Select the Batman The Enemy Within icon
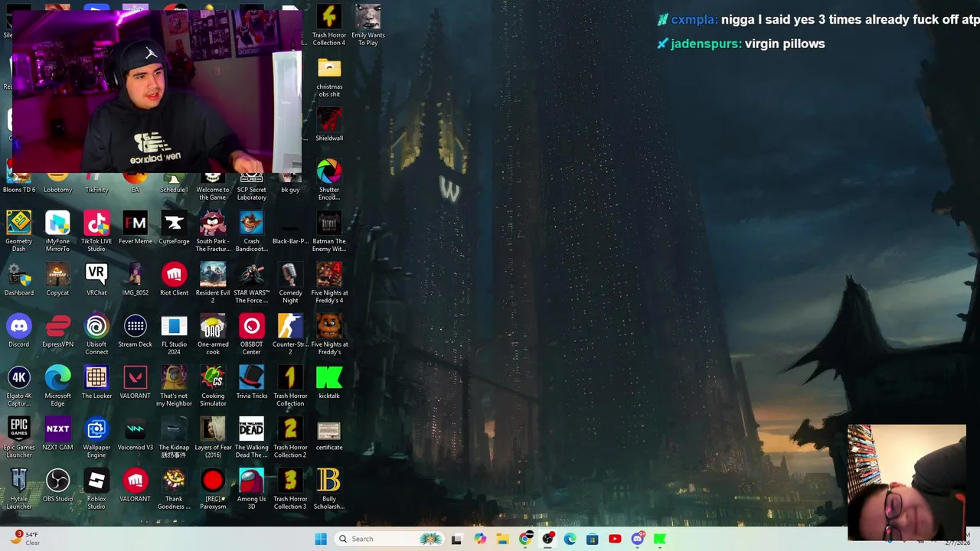 tap(329, 231)
